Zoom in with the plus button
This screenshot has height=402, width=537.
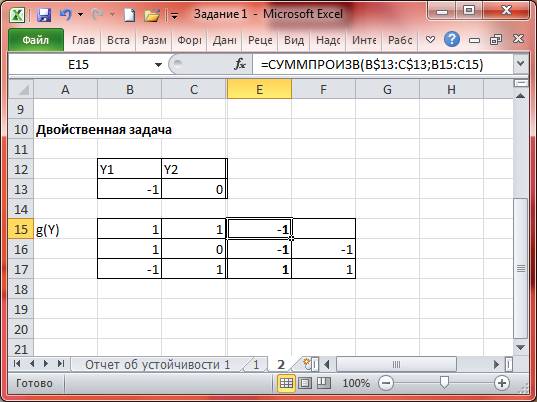pos(501,383)
